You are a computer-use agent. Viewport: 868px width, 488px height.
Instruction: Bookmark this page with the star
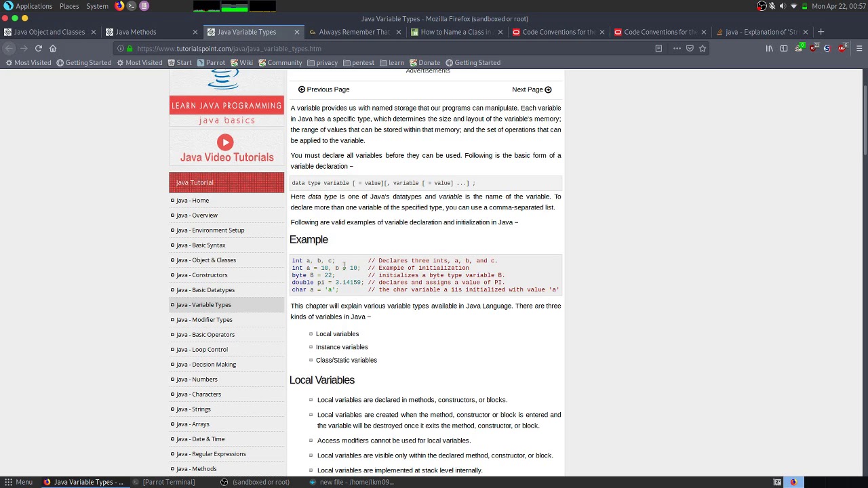coord(703,48)
